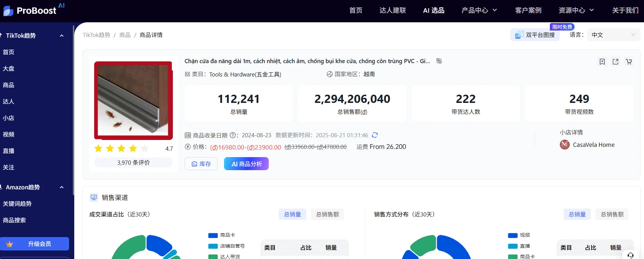Click the ProBoost AI logo

pos(34,10)
